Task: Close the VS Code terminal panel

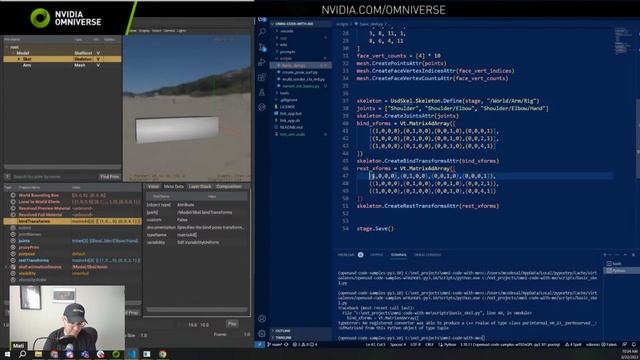Action: (633, 255)
